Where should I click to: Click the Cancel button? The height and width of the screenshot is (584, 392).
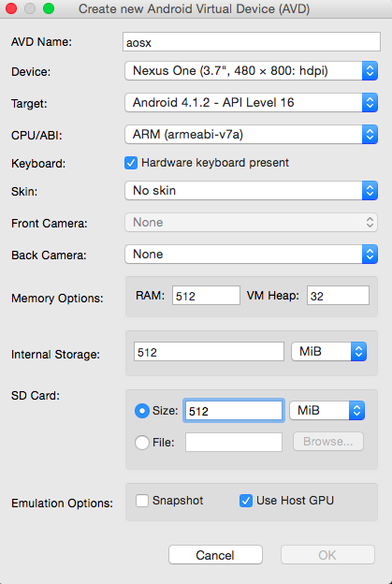click(215, 555)
